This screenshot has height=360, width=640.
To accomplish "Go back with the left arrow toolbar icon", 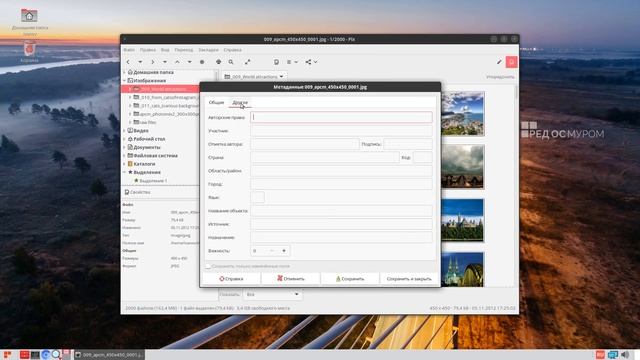I will click(128, 62).
